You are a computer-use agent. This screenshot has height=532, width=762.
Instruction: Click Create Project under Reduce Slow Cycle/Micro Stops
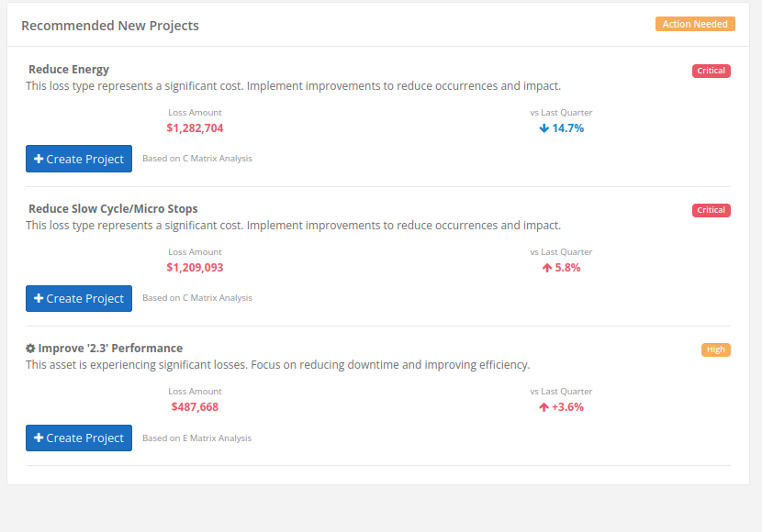pos(79,298)
